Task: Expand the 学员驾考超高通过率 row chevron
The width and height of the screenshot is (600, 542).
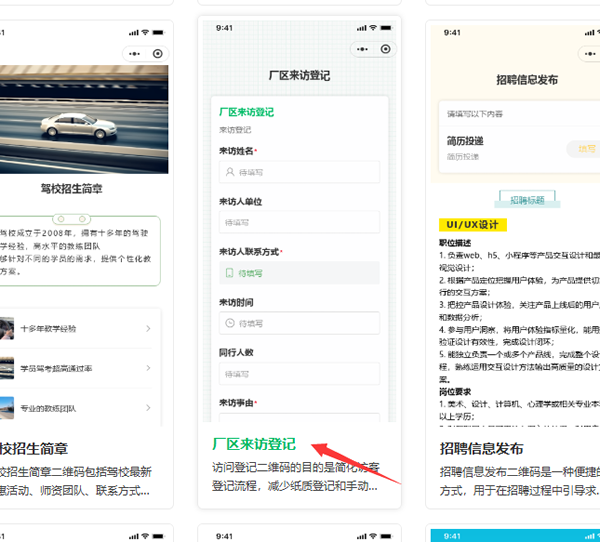Action: tap(148, 368)
